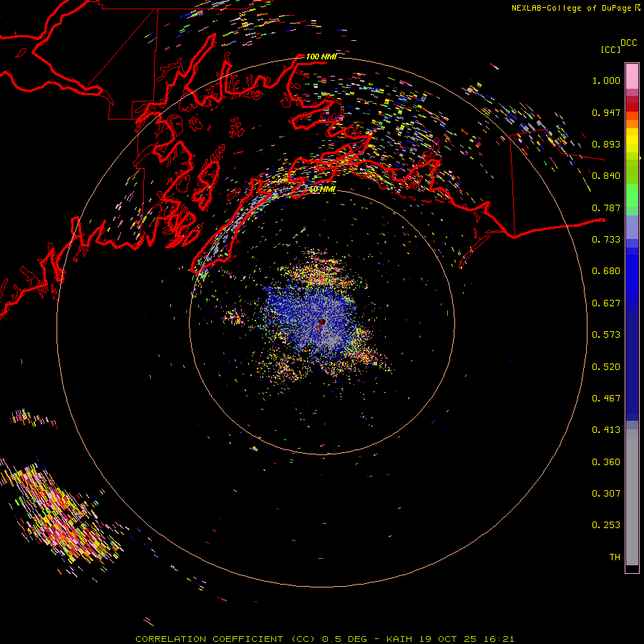Click the 50 NMI range ring label

point(322,190)
